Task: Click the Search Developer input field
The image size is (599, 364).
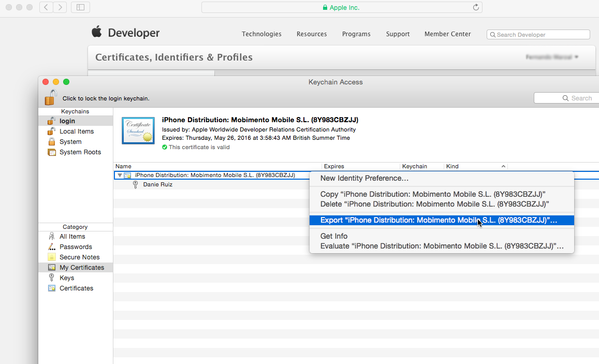Action: (538, 34)
